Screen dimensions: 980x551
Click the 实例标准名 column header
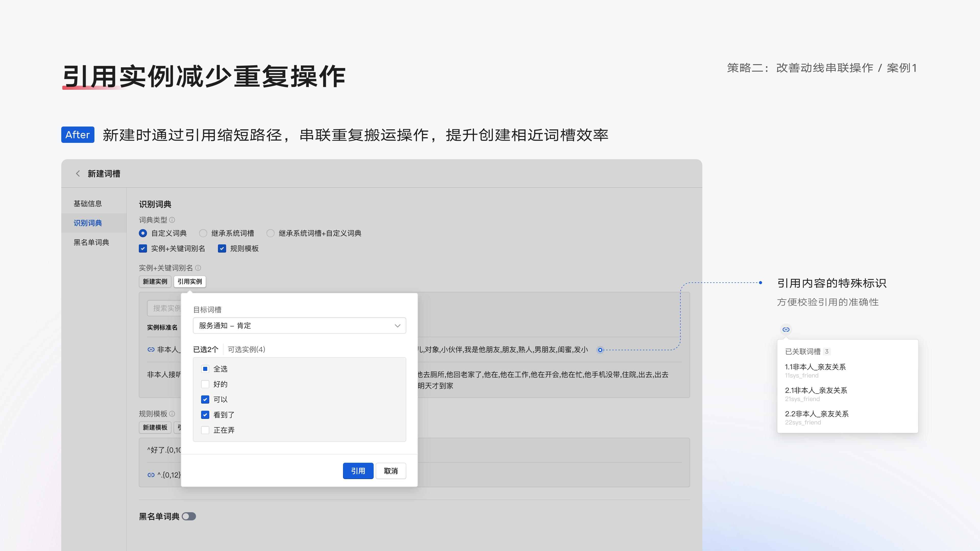coord(163,327)
